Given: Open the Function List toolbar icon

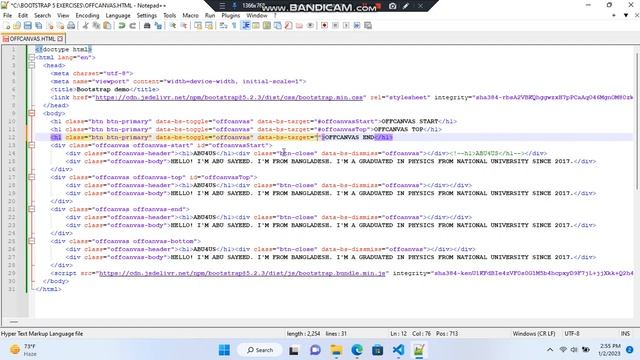Looking at the screenshot, I should tap(288, 25).
